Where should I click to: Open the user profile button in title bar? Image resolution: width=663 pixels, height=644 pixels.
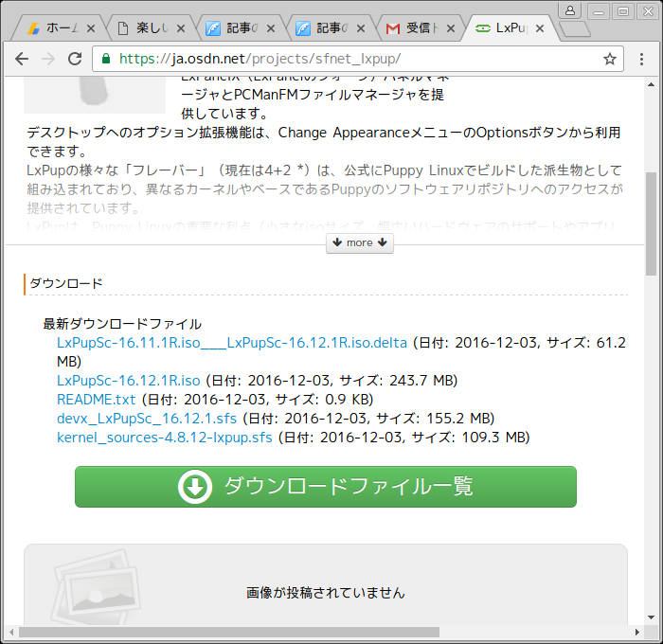570,10
